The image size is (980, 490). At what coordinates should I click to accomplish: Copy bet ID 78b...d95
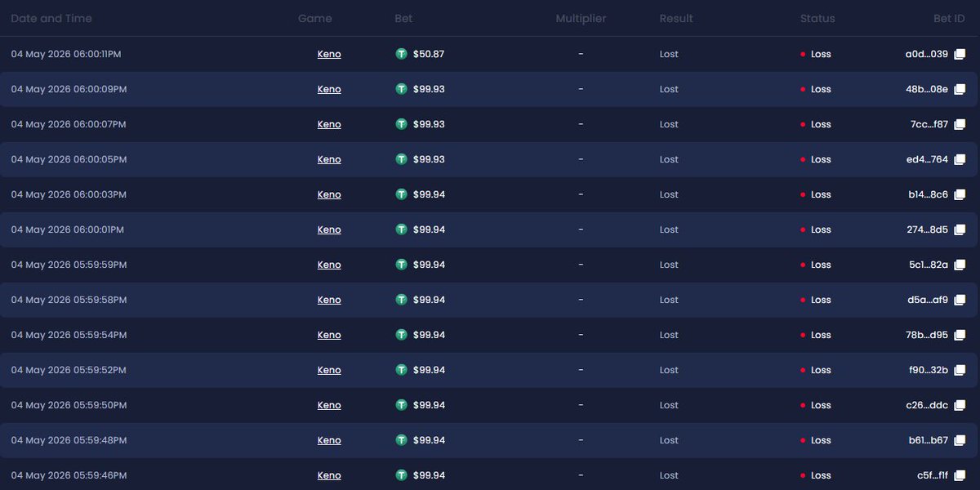tap(960, 335)
